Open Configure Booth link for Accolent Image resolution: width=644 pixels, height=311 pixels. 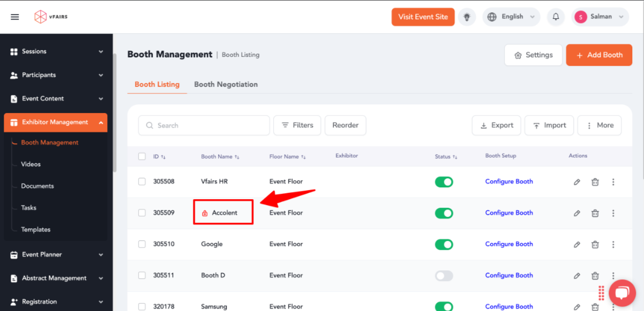[x=509, y=213]
